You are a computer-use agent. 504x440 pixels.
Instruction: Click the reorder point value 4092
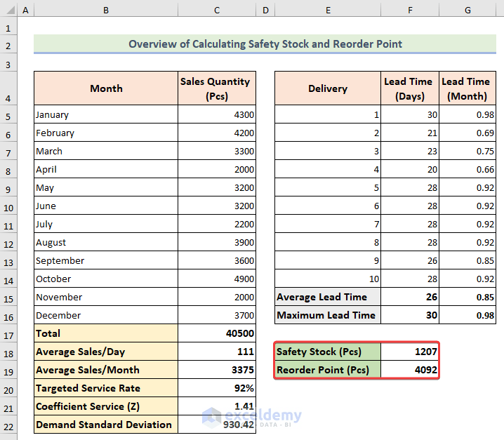(x=410, y=370)
